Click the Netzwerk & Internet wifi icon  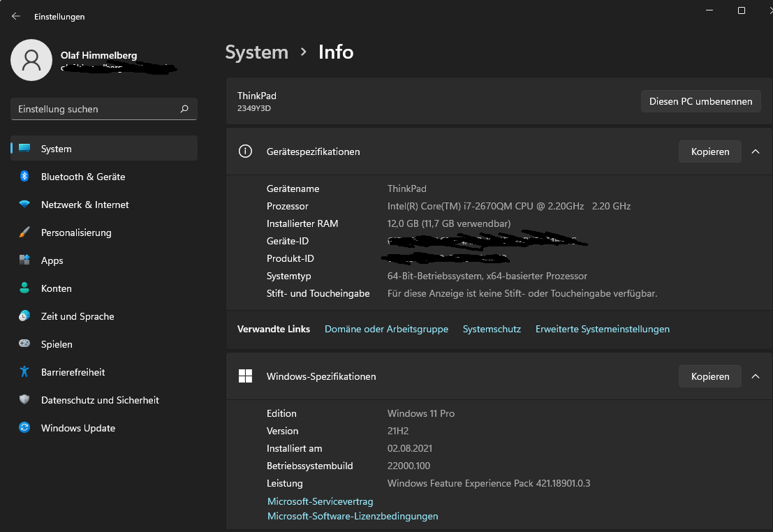point(24,204)
